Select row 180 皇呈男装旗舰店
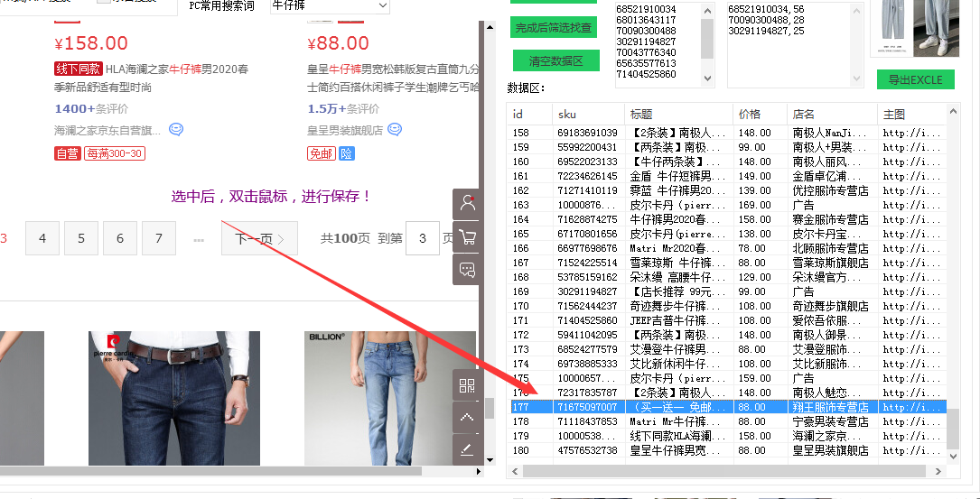Viewport: 980px width, 499px height. pos(727,450)
